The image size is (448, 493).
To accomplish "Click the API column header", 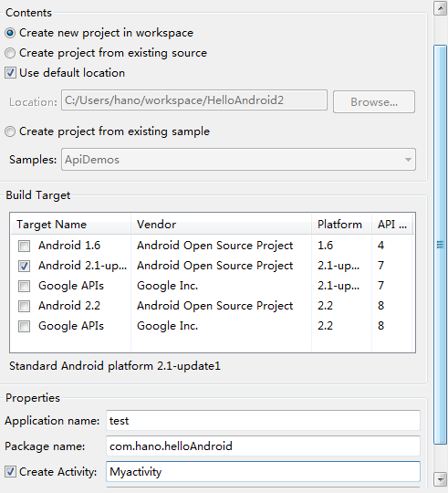I will [392, 225].
